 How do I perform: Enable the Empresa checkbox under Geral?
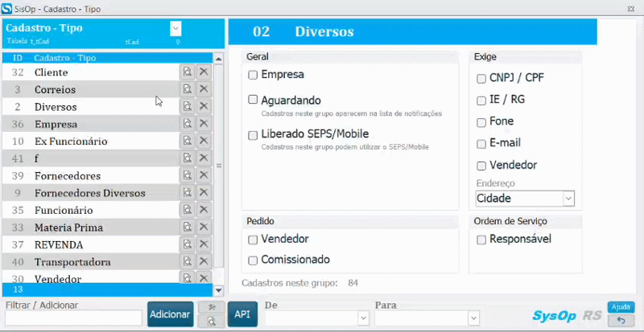(x=253, y=75)
